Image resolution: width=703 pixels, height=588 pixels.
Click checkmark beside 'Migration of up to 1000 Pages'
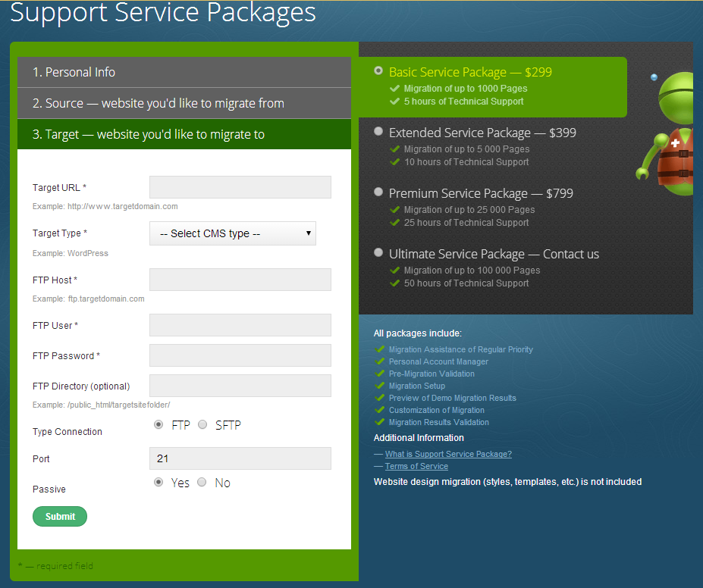click(394, 88)
